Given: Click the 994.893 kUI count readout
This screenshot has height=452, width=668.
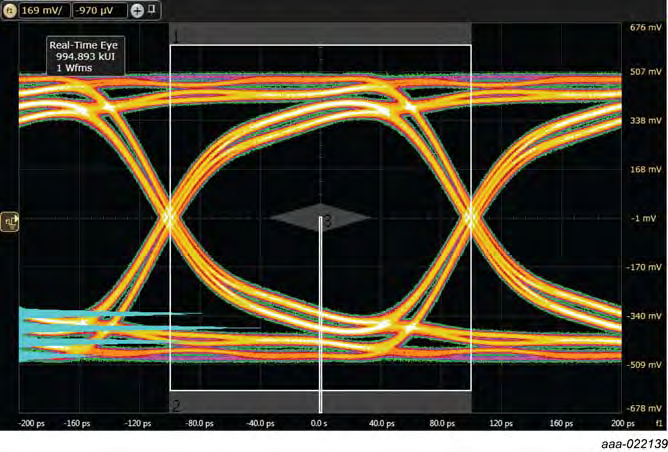Looking at the screenshot, I should click(90, 57).
